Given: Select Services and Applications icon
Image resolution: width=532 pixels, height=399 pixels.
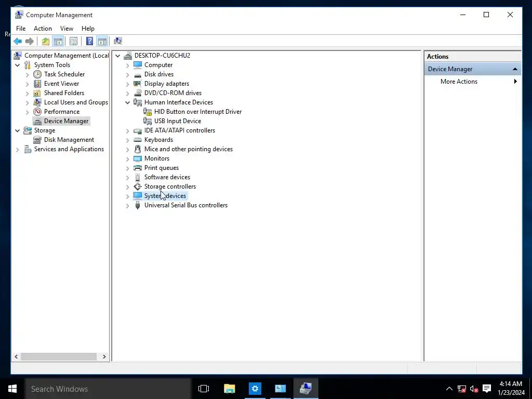Looking at the screenshot, I should 28,149.
